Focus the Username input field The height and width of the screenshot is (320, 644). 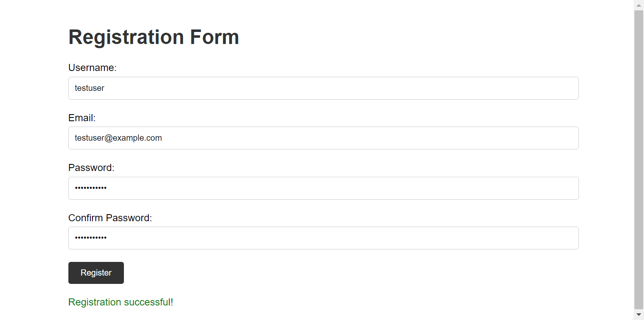click(x=323, y=88)
